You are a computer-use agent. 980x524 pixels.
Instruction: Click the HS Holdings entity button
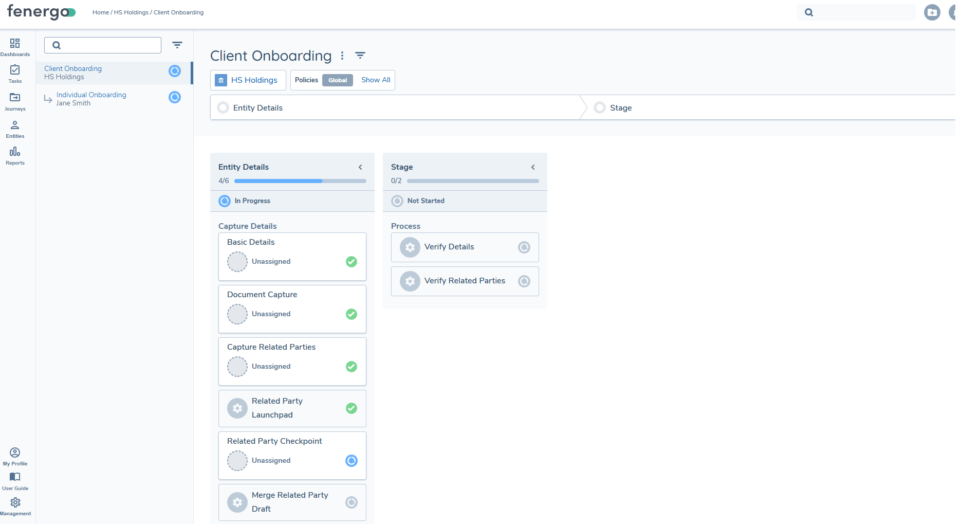(247, 80)
